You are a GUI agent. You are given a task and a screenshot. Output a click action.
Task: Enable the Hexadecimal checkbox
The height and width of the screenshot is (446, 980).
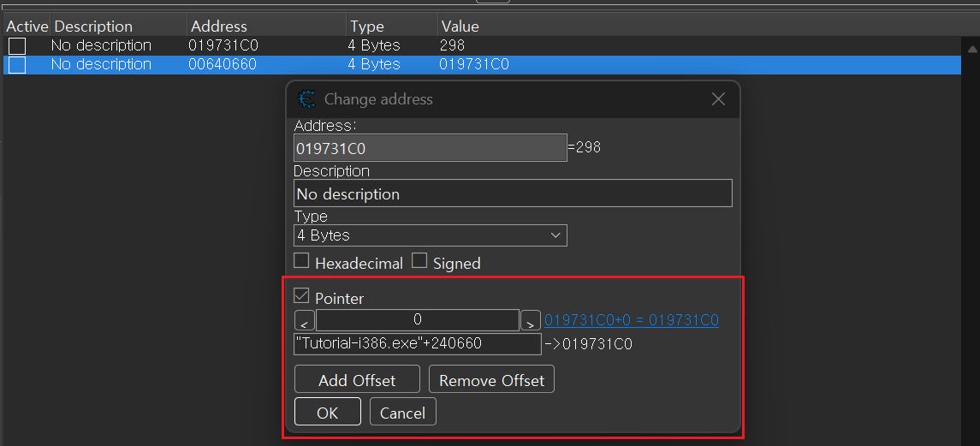pos(301,262)
